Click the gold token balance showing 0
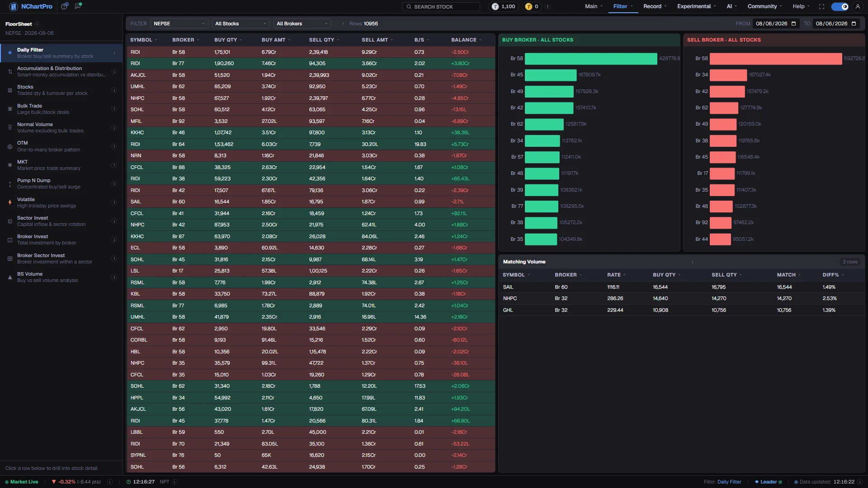 click(x=532, y=6)
